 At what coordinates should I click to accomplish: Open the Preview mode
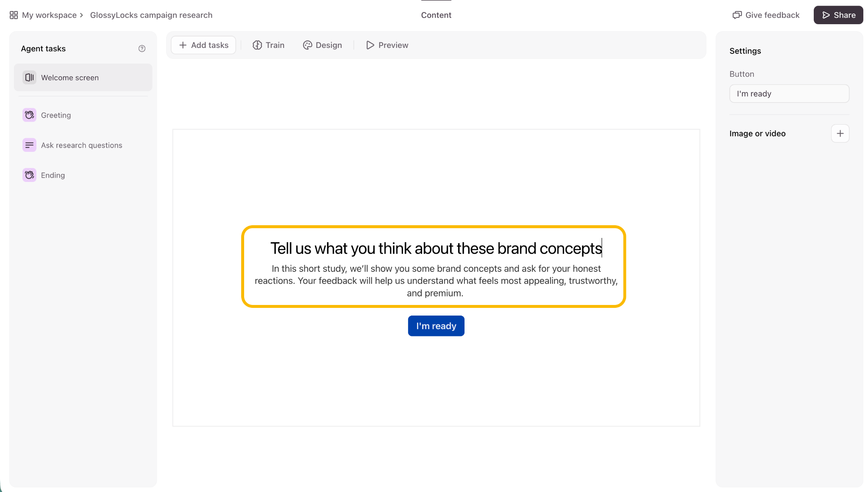pos(387,45)
